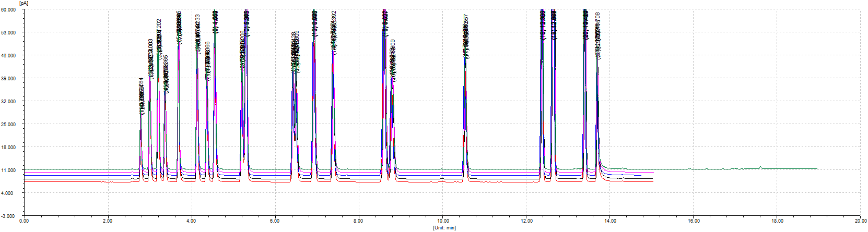Click the 4.000 y-axis tick label
This screenshot has width=868, height=232.
[11, 193]
